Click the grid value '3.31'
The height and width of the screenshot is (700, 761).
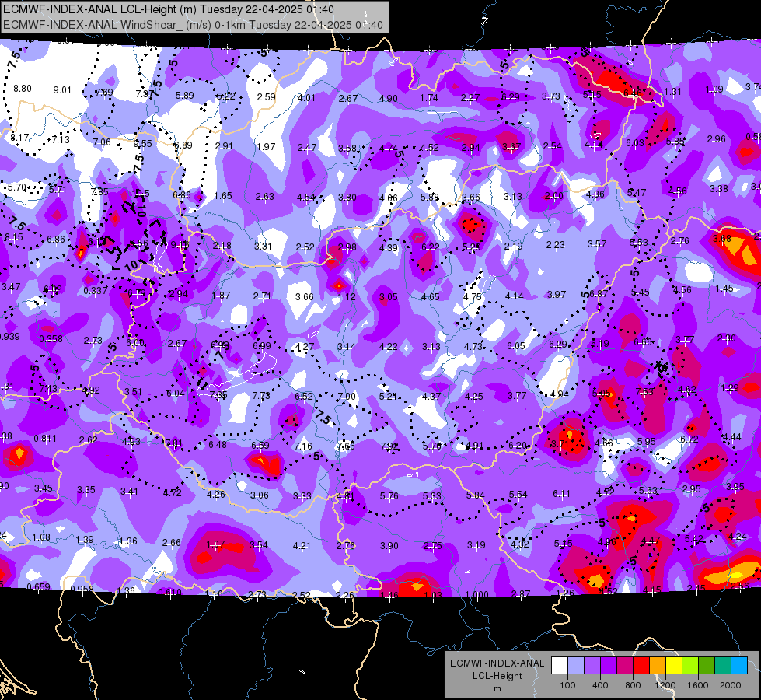point(263,247)
